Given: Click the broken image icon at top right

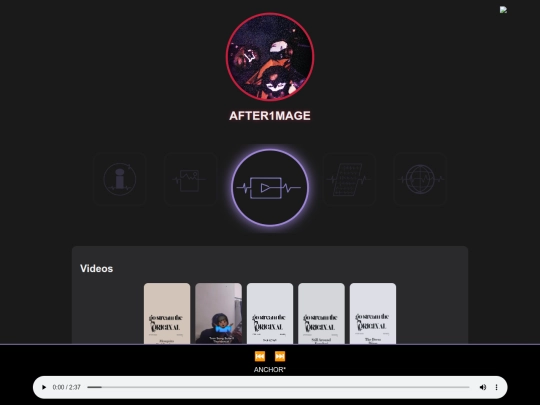Looking at the screenshot, I should 503,10.
